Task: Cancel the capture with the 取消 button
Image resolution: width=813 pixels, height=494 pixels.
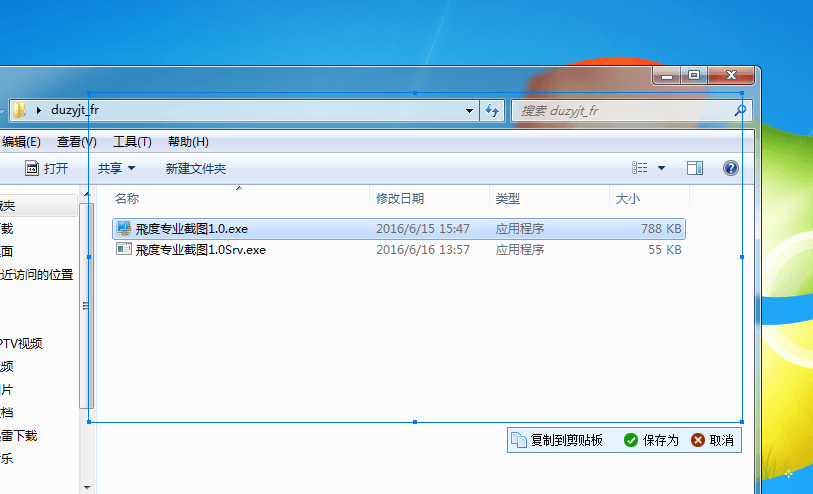Action: pyautogui.click(x=712, y=440)
